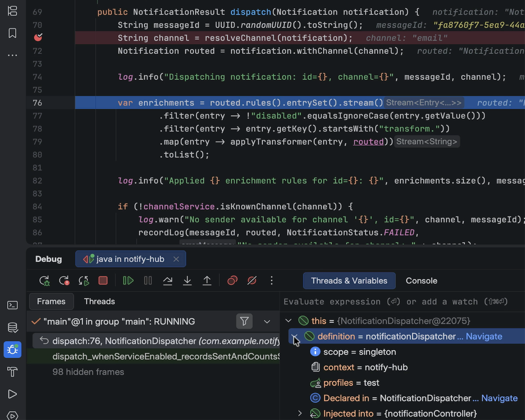
Task: View all breakpoints
Action: click(232, 281)
